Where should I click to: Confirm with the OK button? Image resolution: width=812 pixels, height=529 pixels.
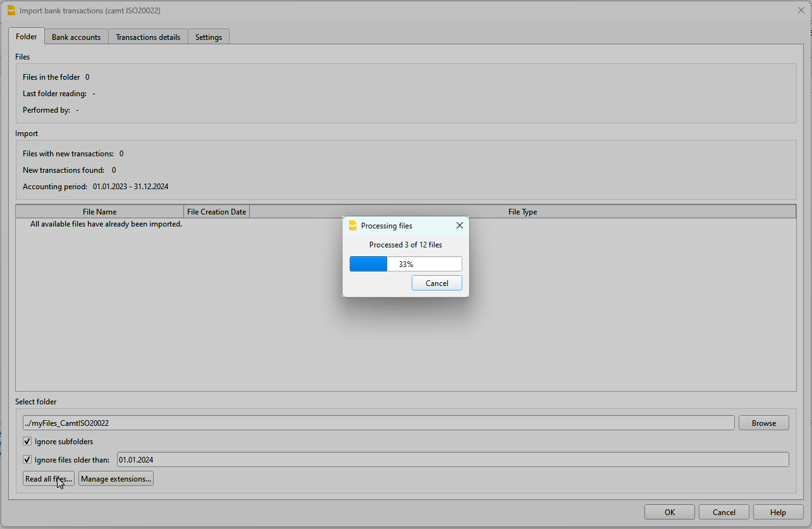click(x=670, y=511)
